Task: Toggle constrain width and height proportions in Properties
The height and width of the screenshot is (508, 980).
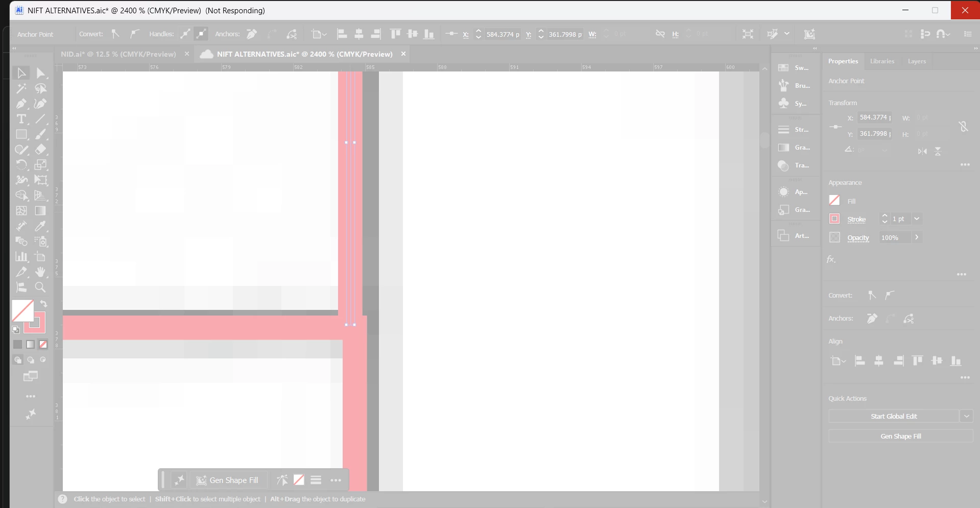Action: [963, 126]
